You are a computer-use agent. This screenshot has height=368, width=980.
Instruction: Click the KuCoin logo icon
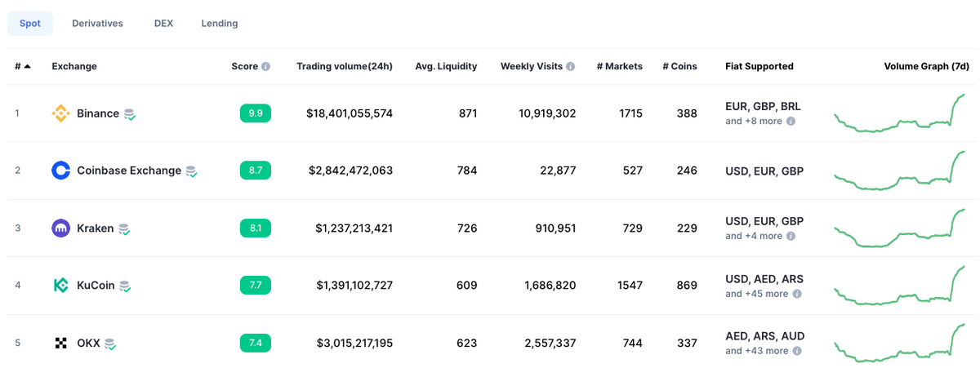pos(61,286)
